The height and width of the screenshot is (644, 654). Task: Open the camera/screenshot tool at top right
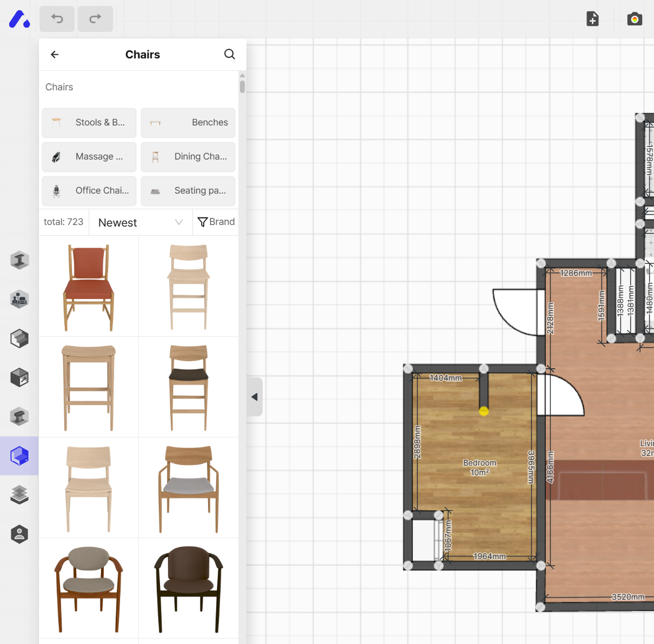[634, 18]
